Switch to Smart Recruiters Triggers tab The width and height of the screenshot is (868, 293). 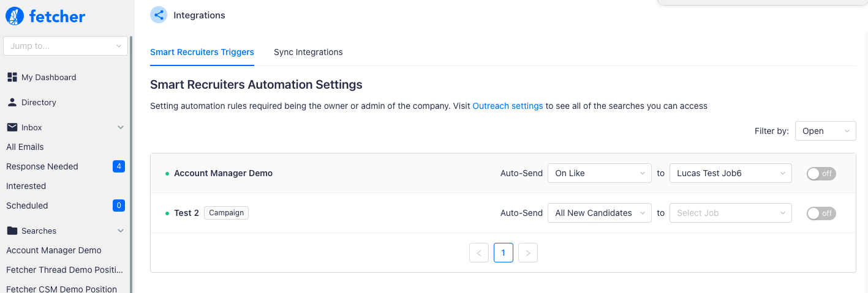[202, 52]
